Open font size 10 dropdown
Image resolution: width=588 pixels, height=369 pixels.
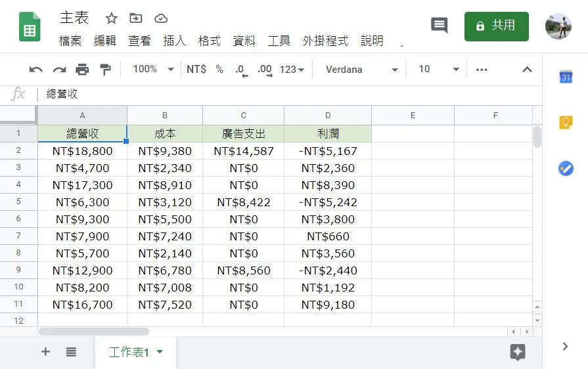[x=439, y=70]
